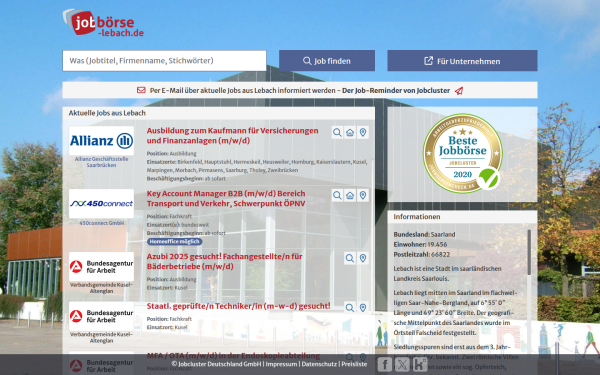Open the 450connect GmbH company link
600x375 pixels.
(101, 223)
